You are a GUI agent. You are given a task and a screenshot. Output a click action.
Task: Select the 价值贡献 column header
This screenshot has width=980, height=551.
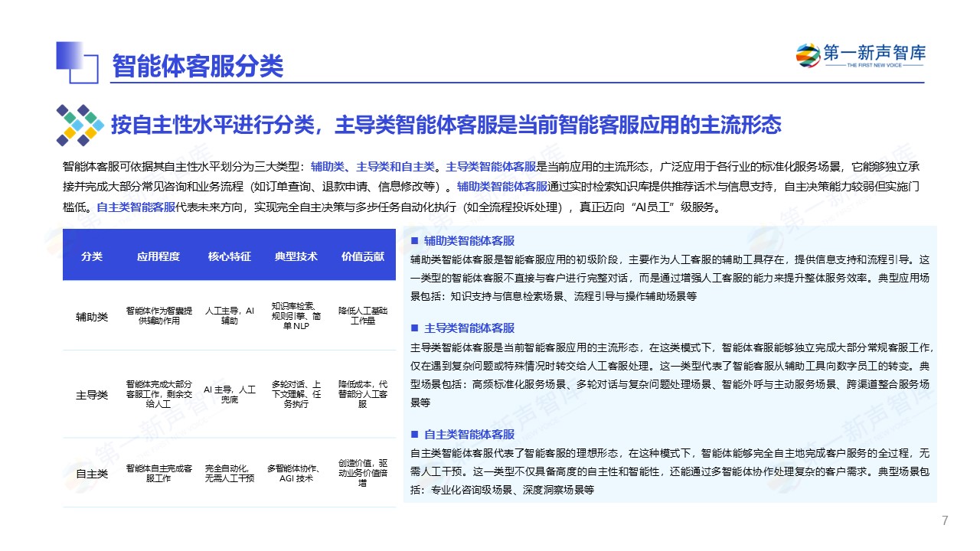[x=362, y=256]
